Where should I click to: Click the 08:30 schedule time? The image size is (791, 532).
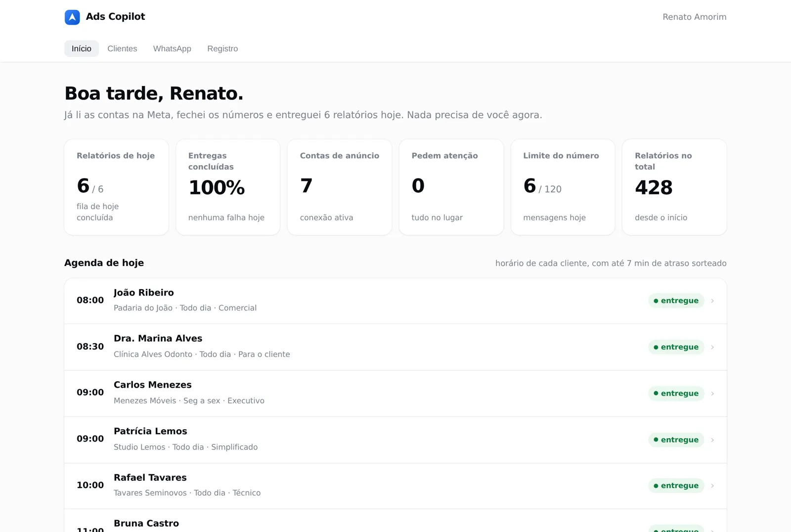click(x=90, y=347)
